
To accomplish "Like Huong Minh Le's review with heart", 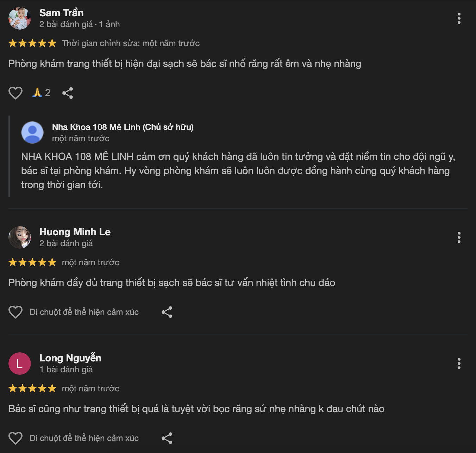I will [15, 312].
